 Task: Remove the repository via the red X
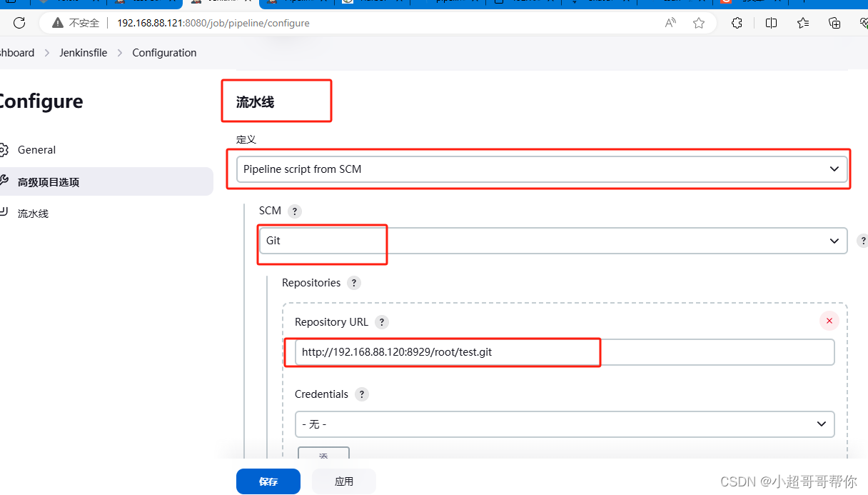[829, 321]
